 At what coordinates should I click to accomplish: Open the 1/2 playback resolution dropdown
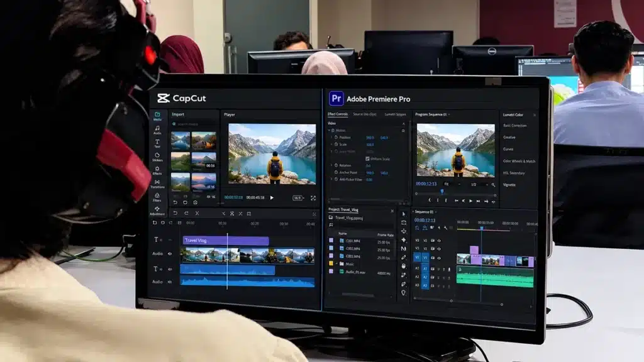pyautogui.click(x=479, y=184)
